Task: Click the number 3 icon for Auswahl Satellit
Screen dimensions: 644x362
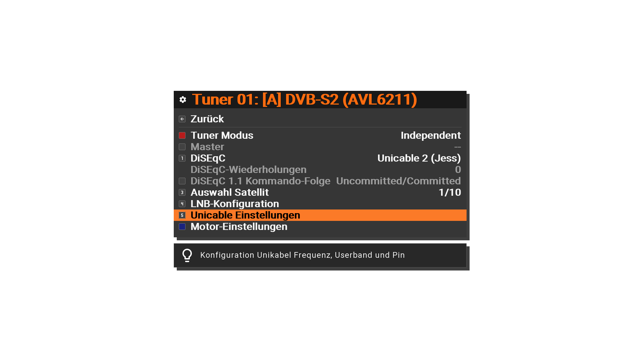Action: (x=182, y=192)
